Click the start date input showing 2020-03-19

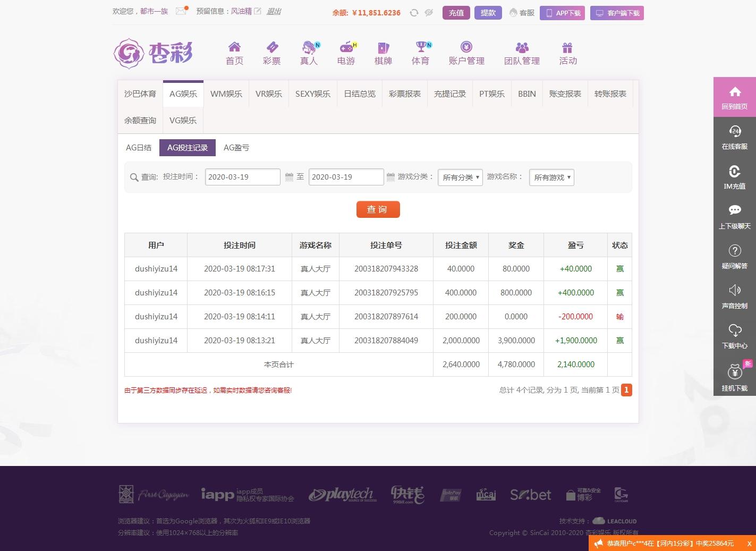[x=242, y=177]
